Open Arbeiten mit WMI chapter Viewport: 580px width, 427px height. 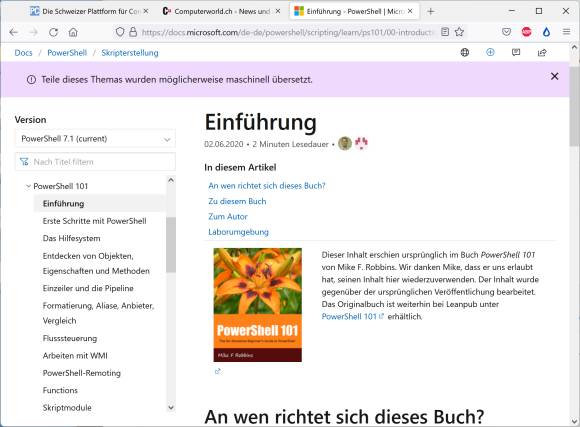(75, 356)
